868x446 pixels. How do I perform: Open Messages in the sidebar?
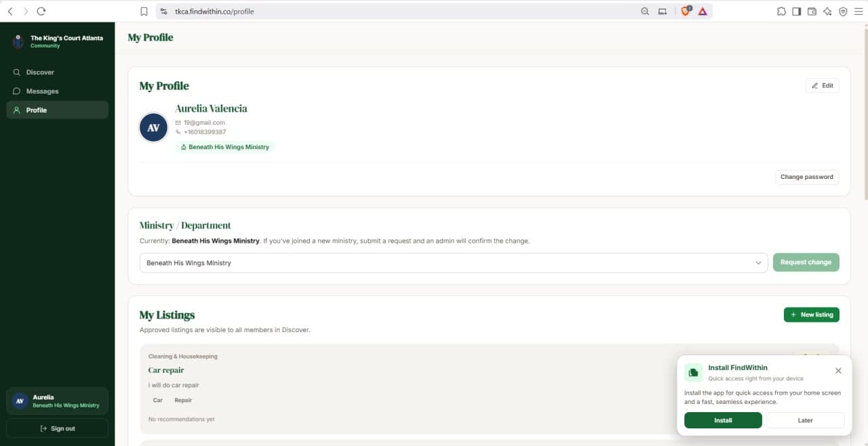click(57, 91)
